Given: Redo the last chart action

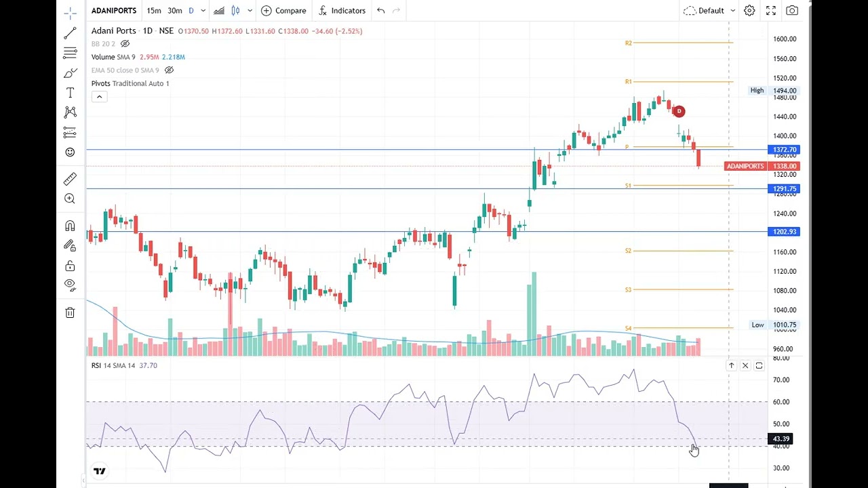Looking at the screenshot, I should coord(397,11).
